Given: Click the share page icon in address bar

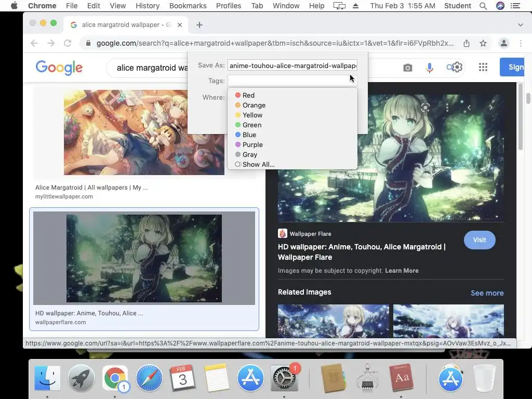Looking at the screenshot, I should coord(467,43).
